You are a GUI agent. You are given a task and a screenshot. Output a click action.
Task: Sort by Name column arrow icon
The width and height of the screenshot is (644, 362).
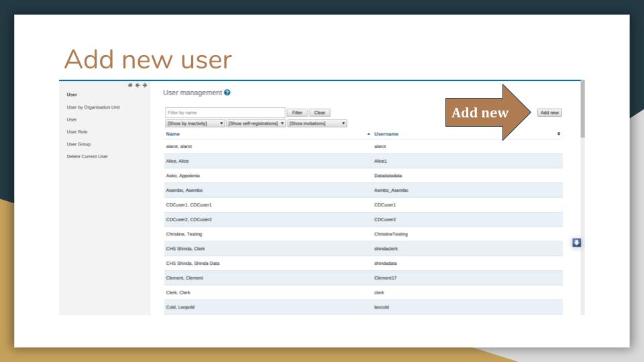(x=368, y=134)
